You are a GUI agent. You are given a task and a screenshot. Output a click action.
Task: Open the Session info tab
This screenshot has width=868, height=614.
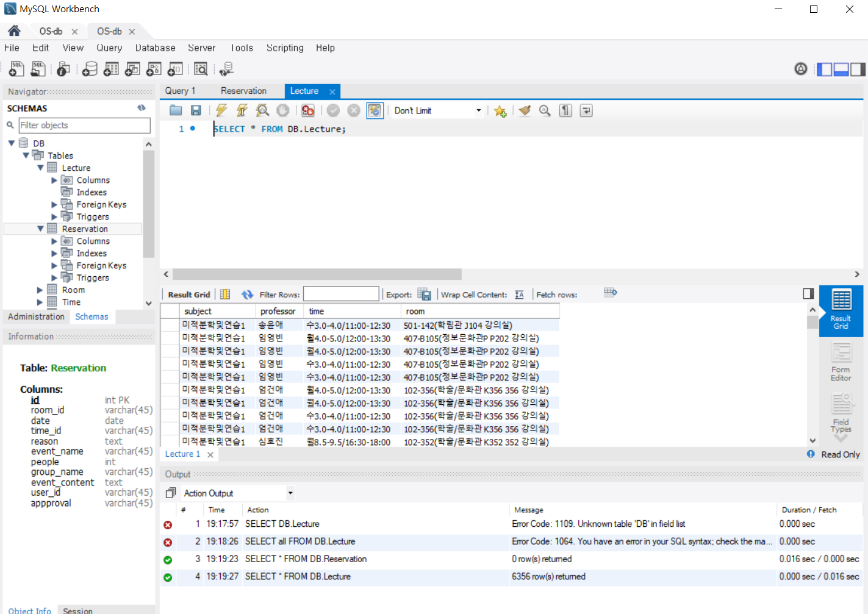click(x=78, y=610)
